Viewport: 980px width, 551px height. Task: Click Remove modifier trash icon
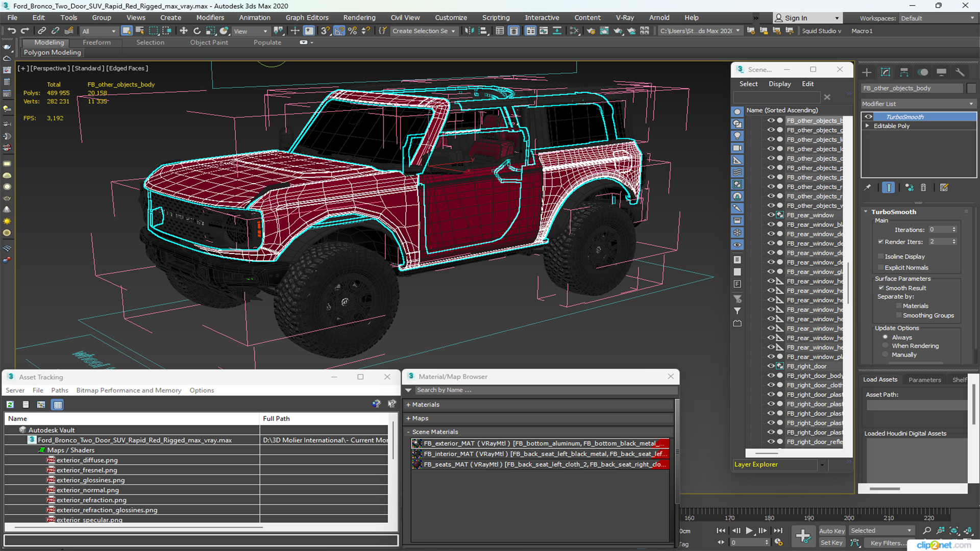923,188
